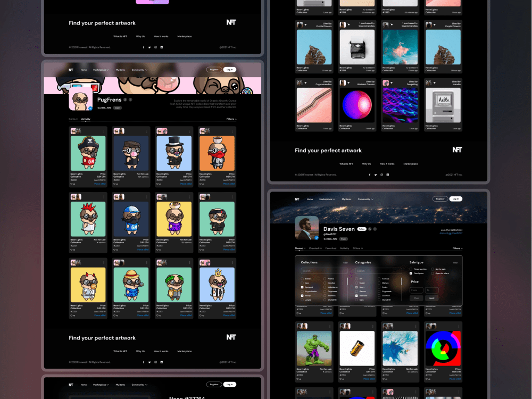The width and height of the screenshot is (532, 399).
Task: Like the pirate hat pug card with heart icon
Action: pyautogui.click(x=72, y=184)
